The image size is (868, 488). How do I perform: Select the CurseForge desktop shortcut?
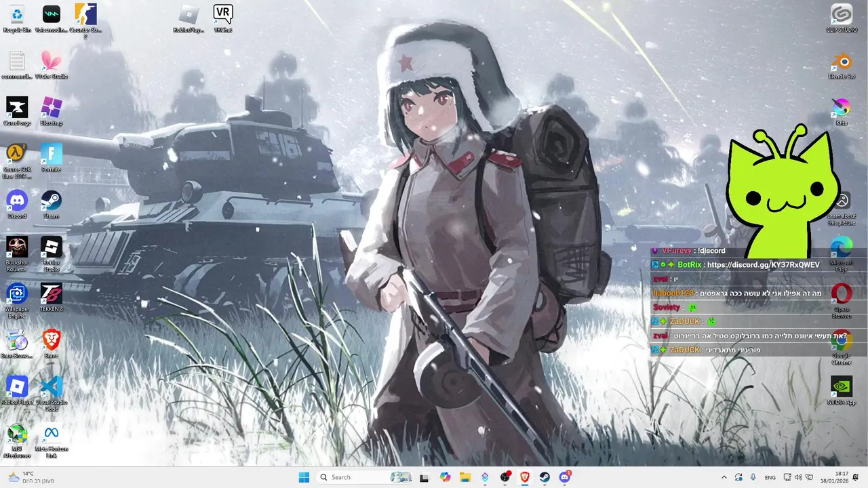point(17,113)
